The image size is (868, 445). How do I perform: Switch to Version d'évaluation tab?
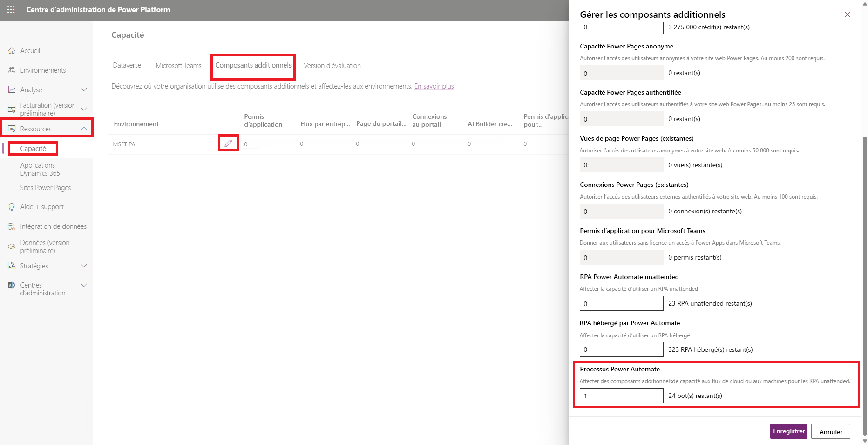click(x=332, y=66)
